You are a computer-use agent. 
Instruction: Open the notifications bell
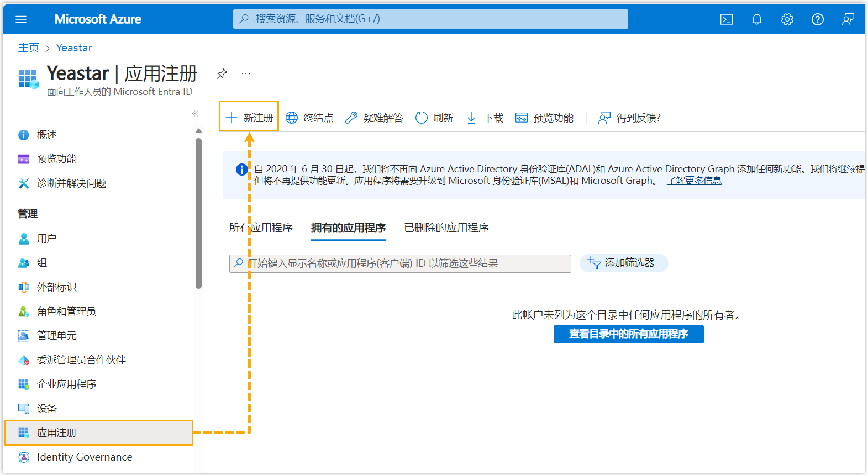tap(756, 19)
